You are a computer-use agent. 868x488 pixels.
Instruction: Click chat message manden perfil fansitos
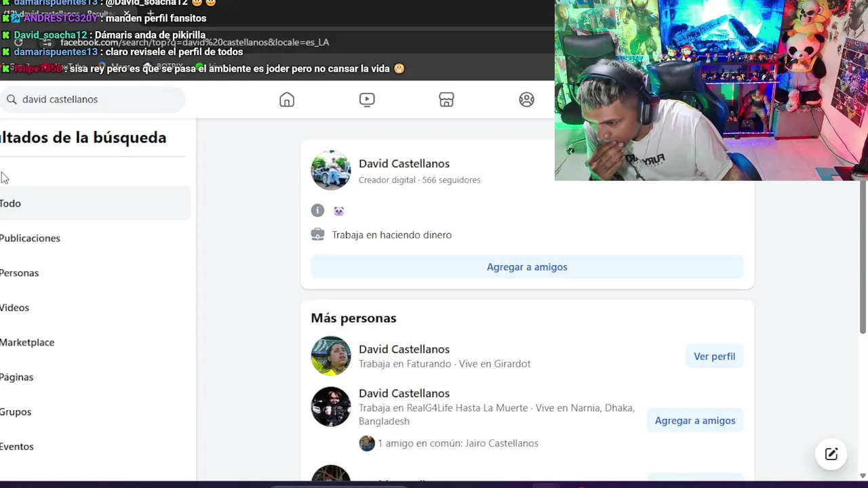point(156,18)
